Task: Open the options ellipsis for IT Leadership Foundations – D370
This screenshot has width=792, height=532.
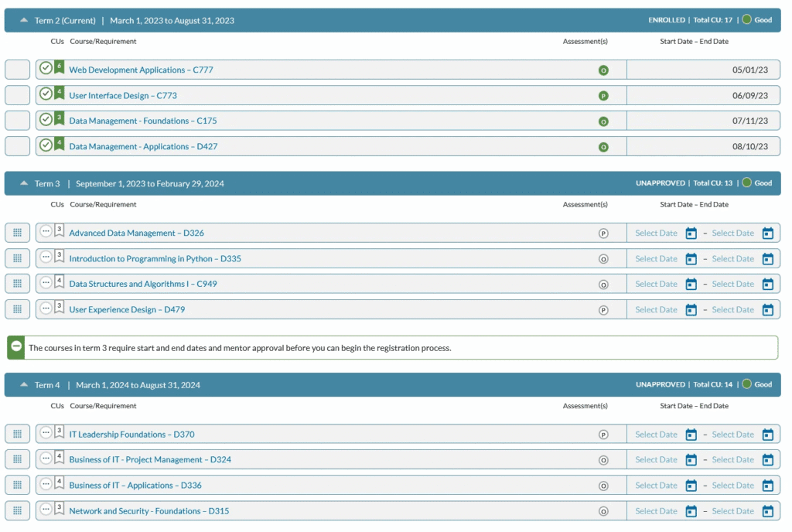Action: (x=46, y=434)
